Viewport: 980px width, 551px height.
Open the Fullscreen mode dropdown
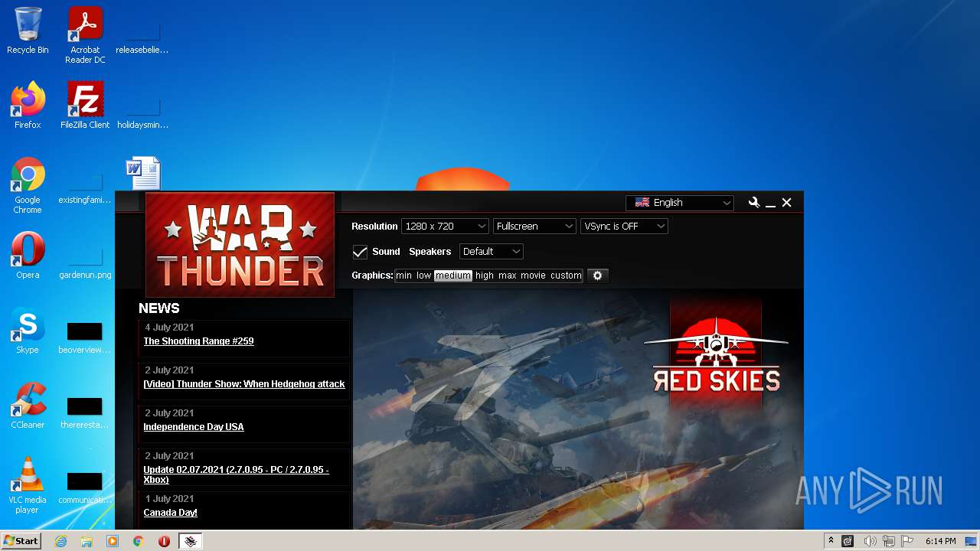(534, 227)
